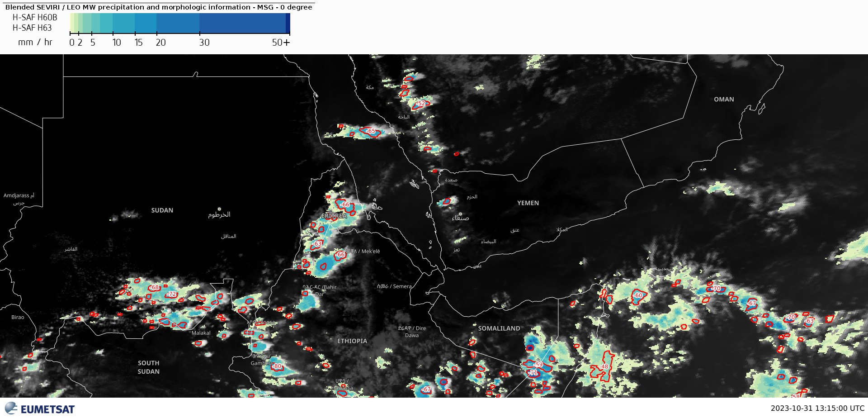Click the -80 convective cell near Gambela
868x418 pixels.
click(x=277, y=366)
